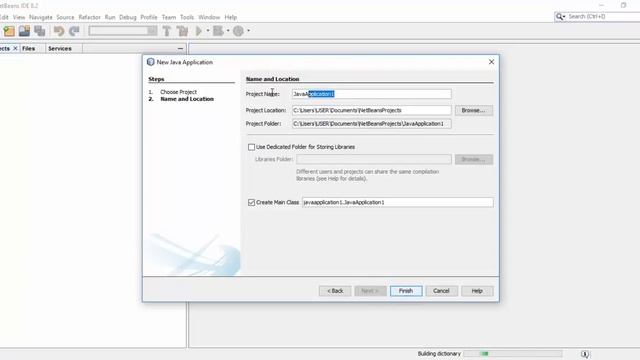
Task: Open the Help menu
Action: (231, 17)
